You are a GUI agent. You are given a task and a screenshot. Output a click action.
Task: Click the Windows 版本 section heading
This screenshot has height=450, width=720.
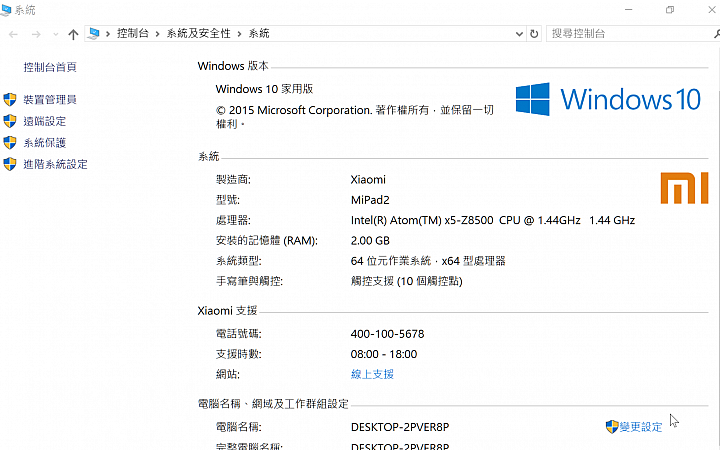tap(233, 66)
